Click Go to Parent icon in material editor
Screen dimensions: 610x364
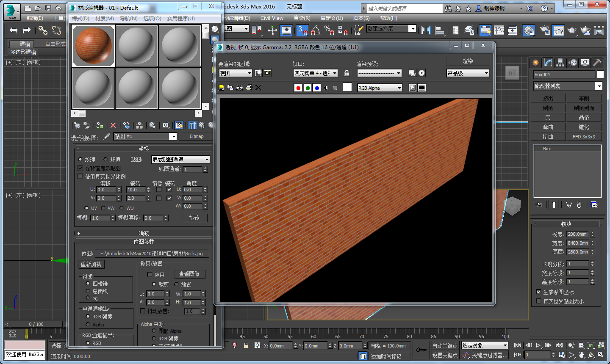[202, 125]
